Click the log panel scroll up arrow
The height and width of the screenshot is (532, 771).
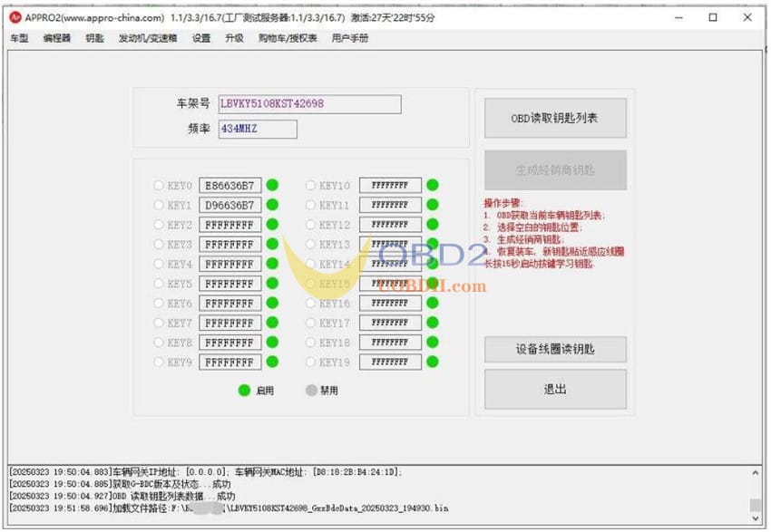pyautogui.click(x=755, y=472)
